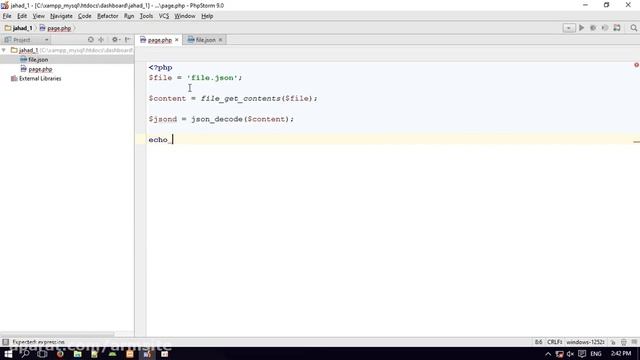
Task: Click the error stripe mark near echo line
Action: click(x=636, y=142)
